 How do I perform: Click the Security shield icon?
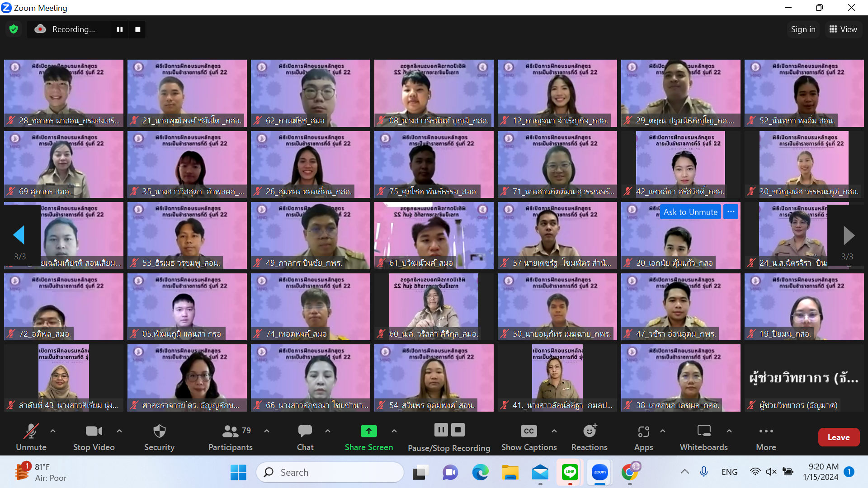(x=159, y=431)
